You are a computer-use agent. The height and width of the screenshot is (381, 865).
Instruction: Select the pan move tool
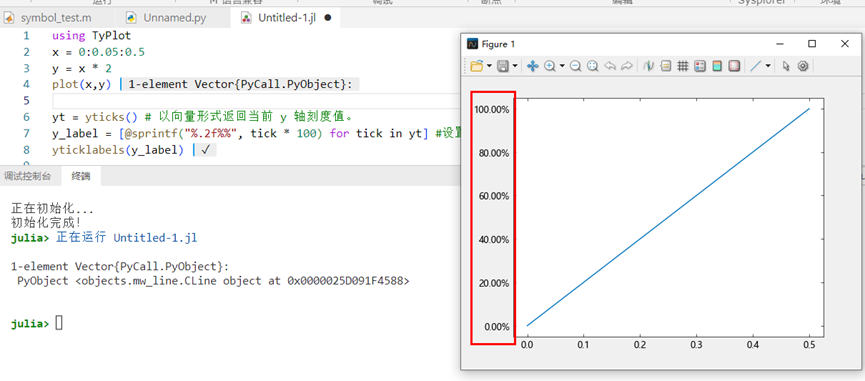532,66
